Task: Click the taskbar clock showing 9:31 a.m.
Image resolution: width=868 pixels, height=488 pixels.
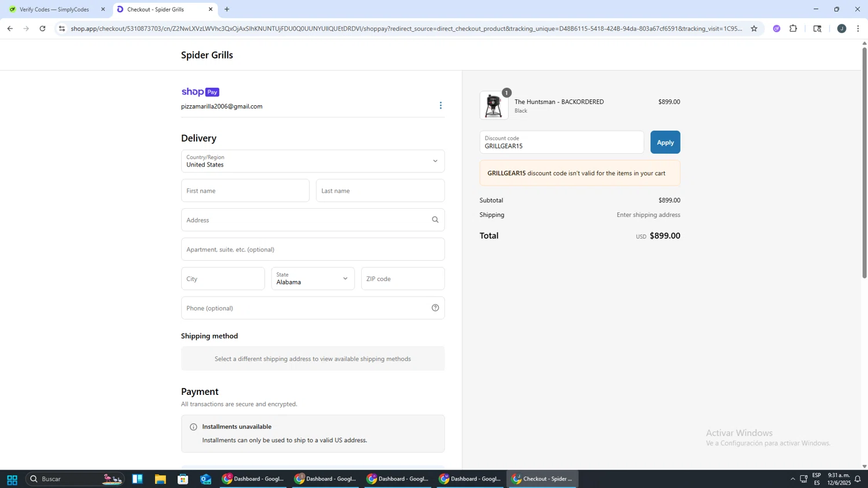Action: click(838, 479)
